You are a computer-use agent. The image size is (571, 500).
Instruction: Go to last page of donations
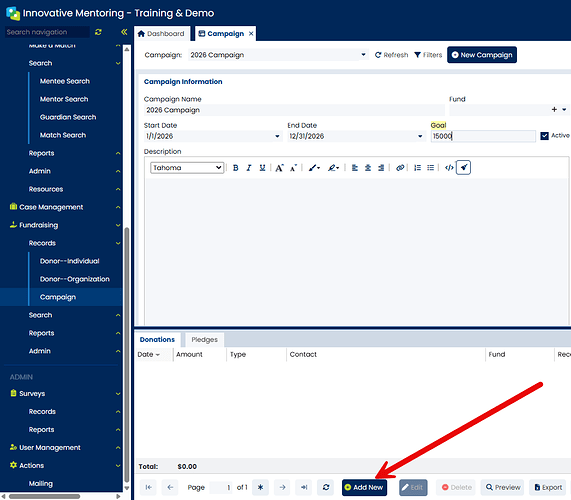pos(304,487)
